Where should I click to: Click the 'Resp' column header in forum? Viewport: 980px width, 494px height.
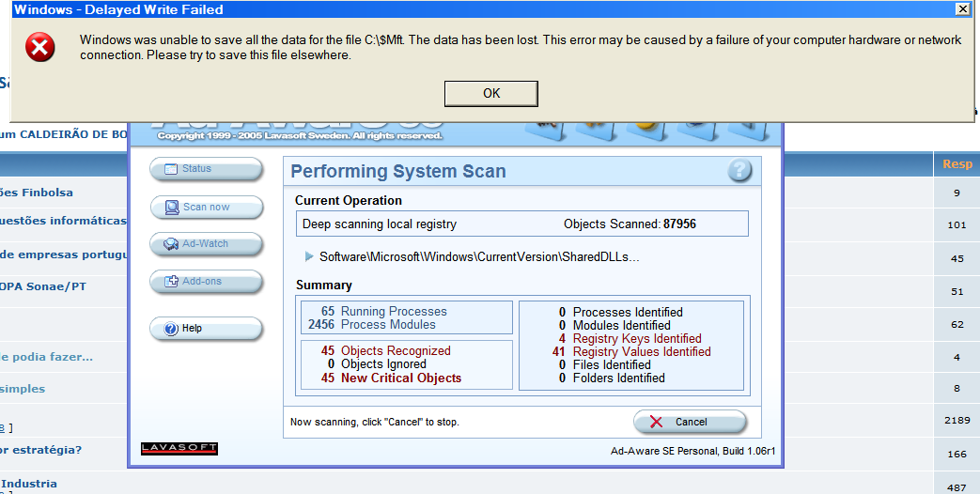957,163
